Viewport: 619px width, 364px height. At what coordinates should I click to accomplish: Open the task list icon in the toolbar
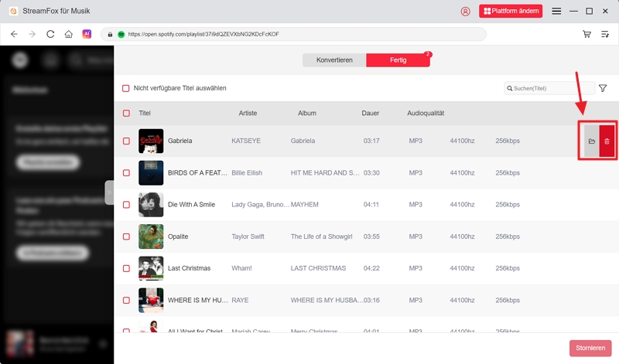tap(605, 34)
